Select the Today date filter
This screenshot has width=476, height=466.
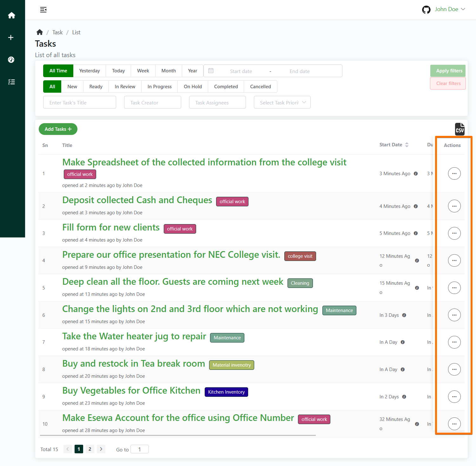click(118, 71)
